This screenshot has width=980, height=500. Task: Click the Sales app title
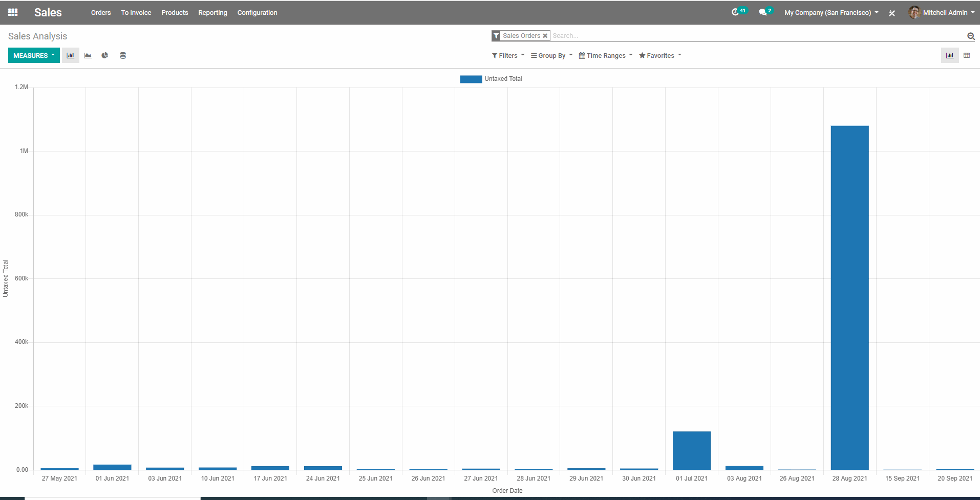48,12
